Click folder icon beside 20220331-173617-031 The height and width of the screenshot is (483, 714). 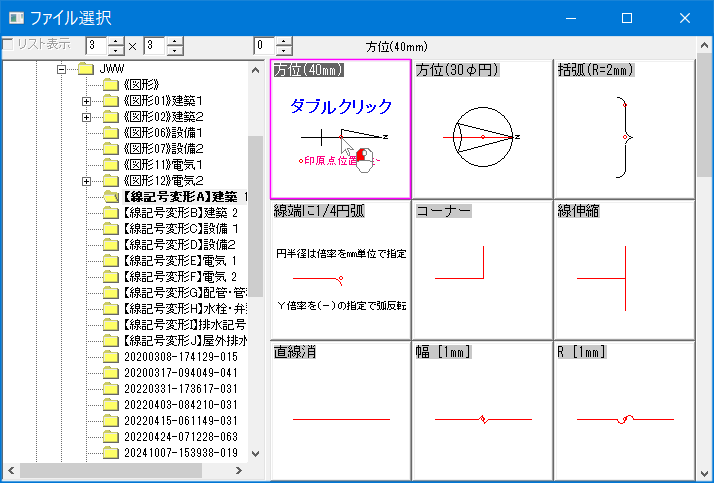(x=111, y=389)
